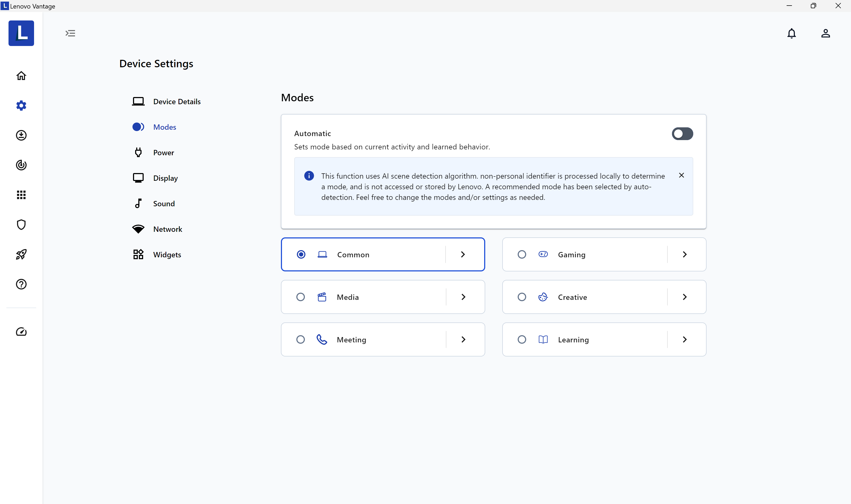
Task: Expand Meeting mode settings chevron
Action: tap(463, 339)
